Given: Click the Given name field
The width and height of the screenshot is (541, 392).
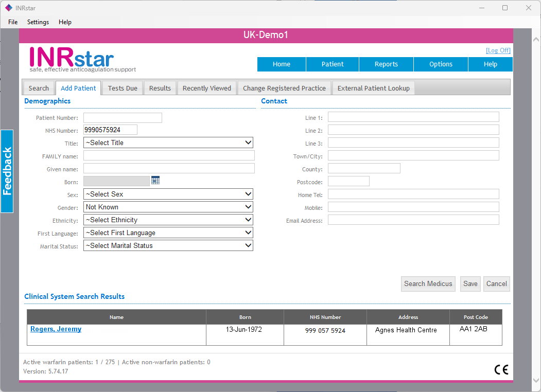Looking at the screenshot, I should [x=169, y=168].
